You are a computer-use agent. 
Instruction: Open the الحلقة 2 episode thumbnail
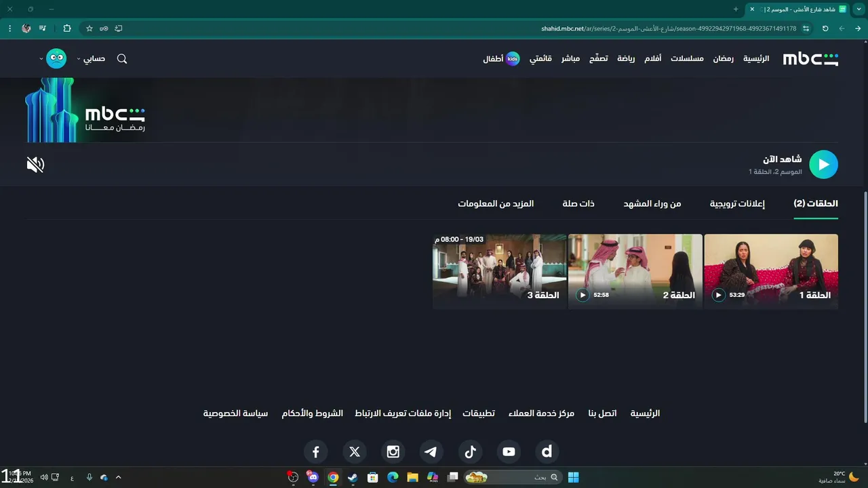pyautogui.click(x=635, y=272)
